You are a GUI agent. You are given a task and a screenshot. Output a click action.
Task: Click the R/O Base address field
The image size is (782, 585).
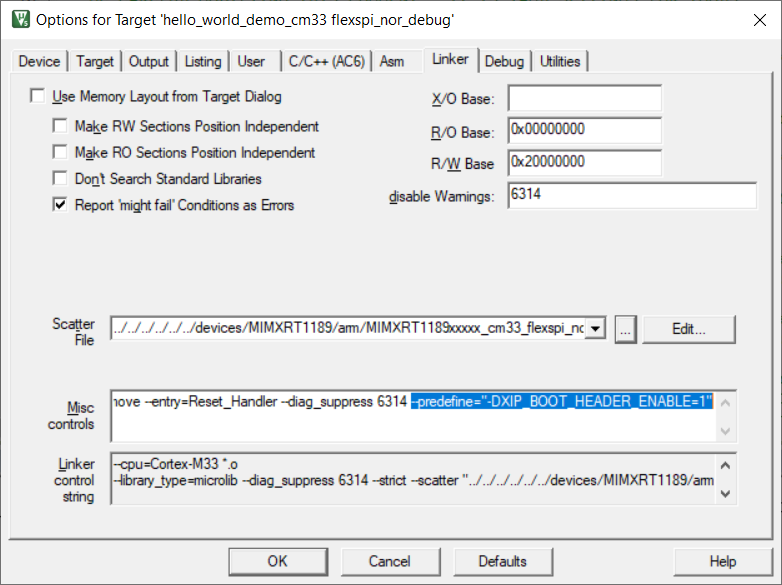585,130
